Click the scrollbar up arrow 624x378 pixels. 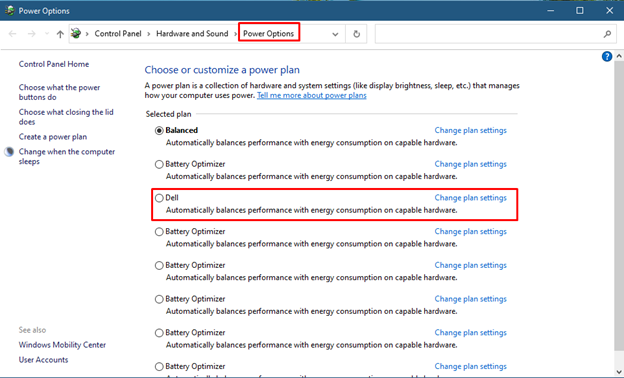click(619, 56)
